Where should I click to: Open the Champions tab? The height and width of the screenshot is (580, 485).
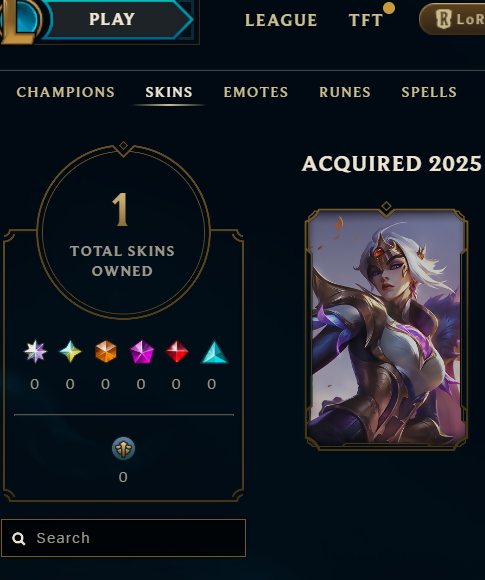click(65, 92)
